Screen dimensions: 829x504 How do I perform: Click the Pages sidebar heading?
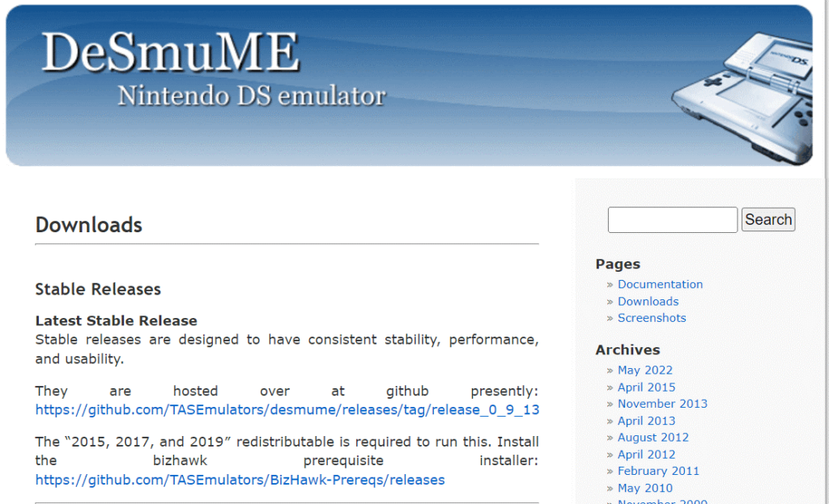618,265
